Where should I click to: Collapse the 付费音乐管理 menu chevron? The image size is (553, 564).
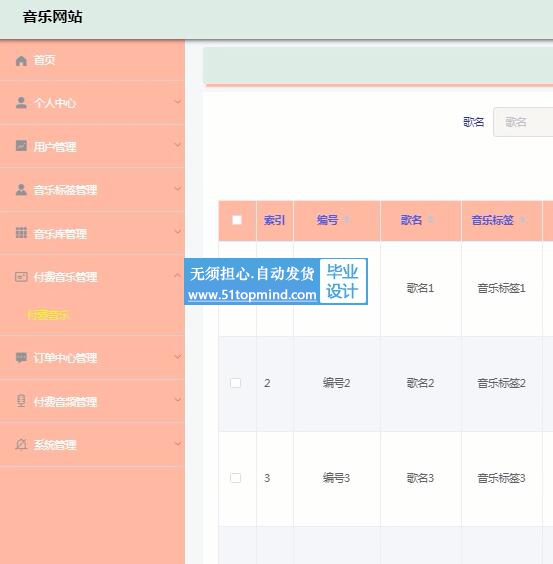(178, 276)
